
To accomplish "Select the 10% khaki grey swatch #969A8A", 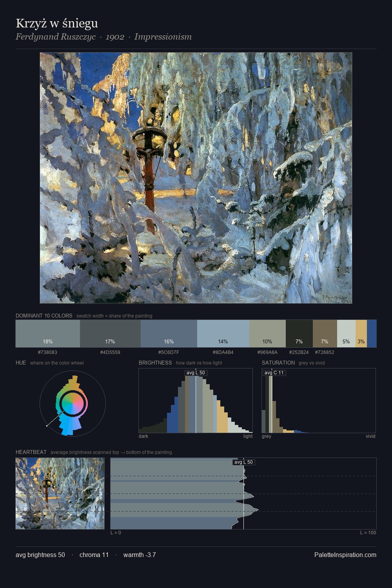I will [x=267, y=334].
